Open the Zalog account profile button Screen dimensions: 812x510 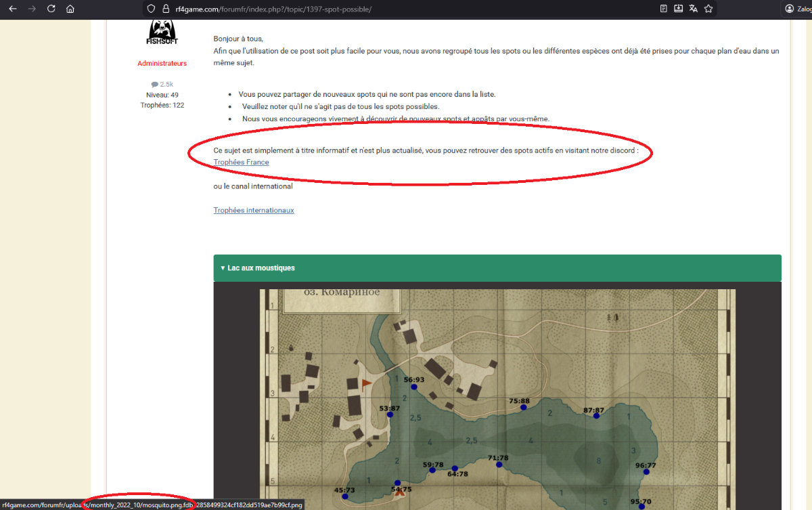tap(798, 9)
